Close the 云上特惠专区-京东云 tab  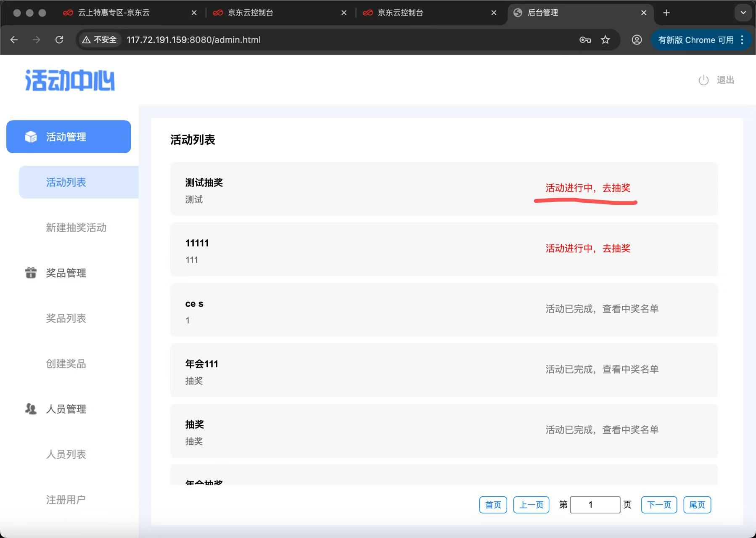coord(194,13)
